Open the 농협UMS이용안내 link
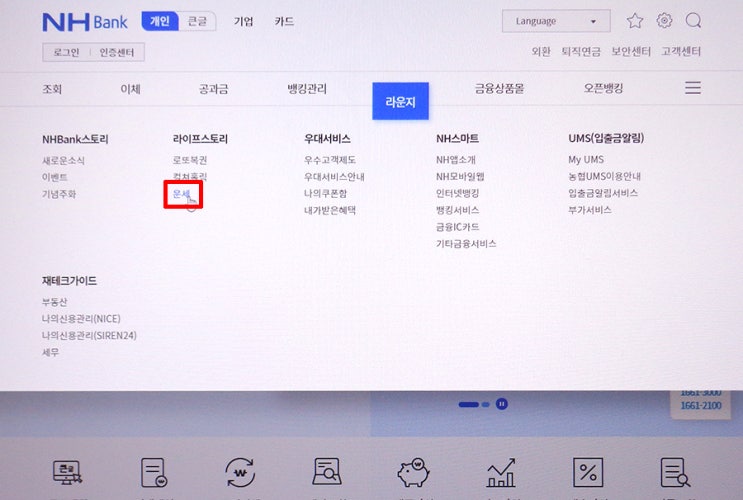 (605, 176)
